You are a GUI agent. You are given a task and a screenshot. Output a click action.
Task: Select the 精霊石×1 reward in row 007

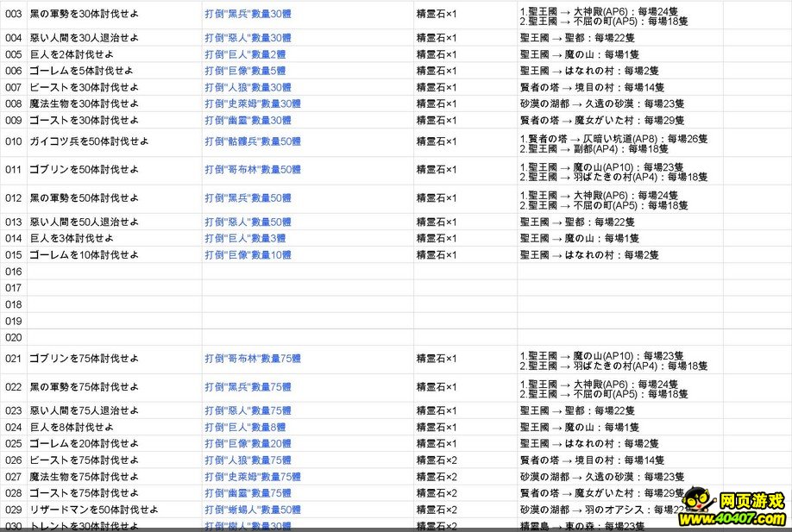click(437, 87)
